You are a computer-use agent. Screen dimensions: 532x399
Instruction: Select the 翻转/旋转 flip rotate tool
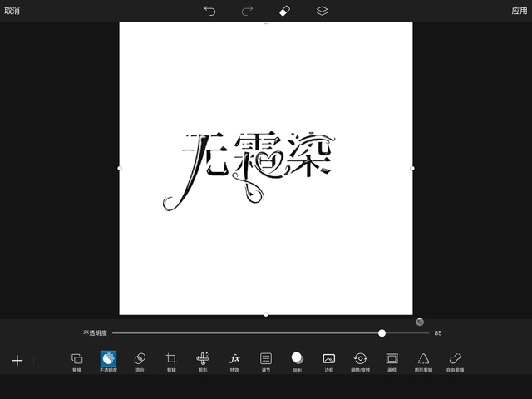point(361,360)
